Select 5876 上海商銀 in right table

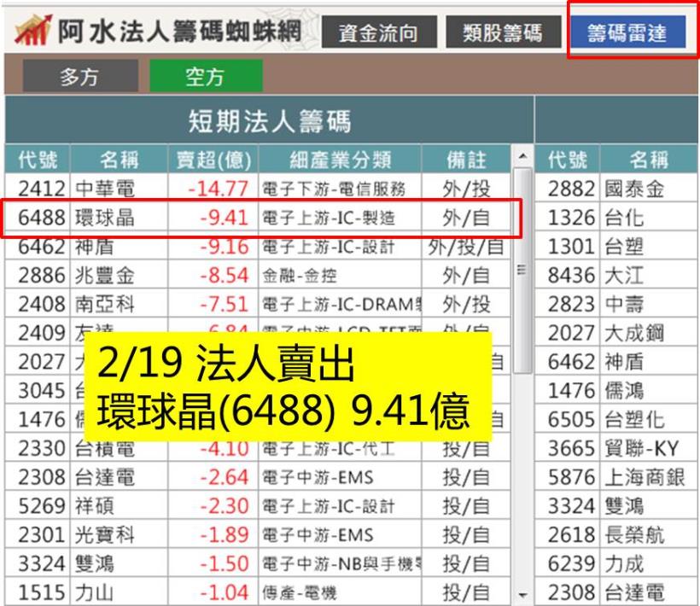tap(616, 477)
